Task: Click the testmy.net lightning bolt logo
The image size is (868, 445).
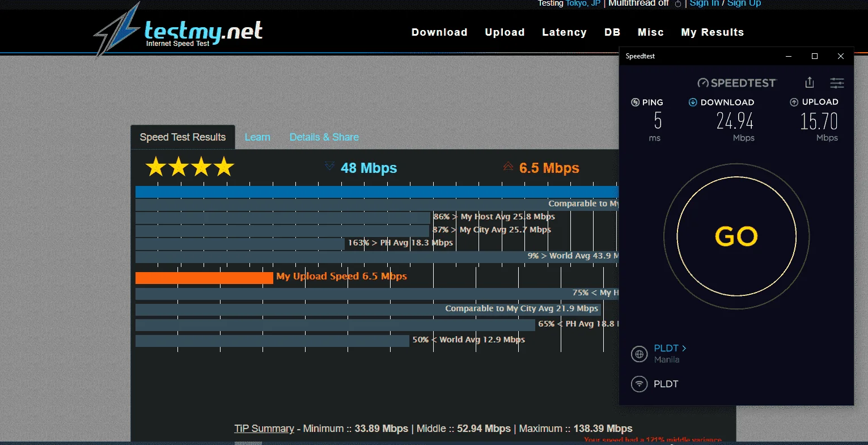Action: coord(117,30)
